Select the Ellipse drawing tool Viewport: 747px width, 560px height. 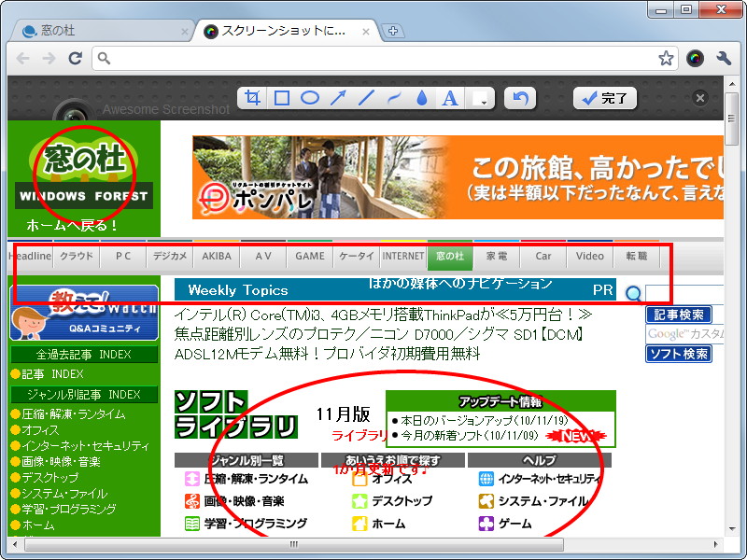click(310, 98)
